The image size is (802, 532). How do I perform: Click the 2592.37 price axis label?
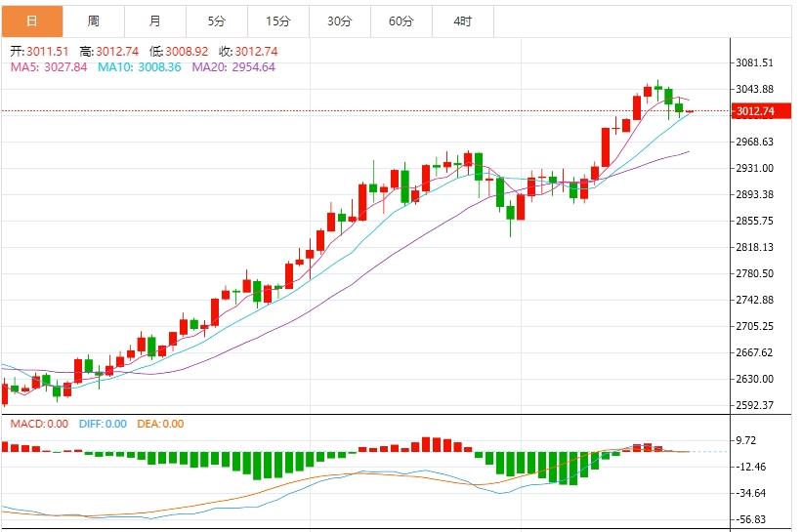755,405
